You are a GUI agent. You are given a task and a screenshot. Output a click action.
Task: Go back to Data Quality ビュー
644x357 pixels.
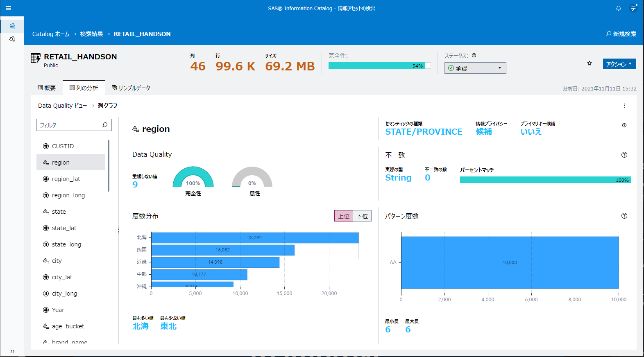[x=62, y=106]
